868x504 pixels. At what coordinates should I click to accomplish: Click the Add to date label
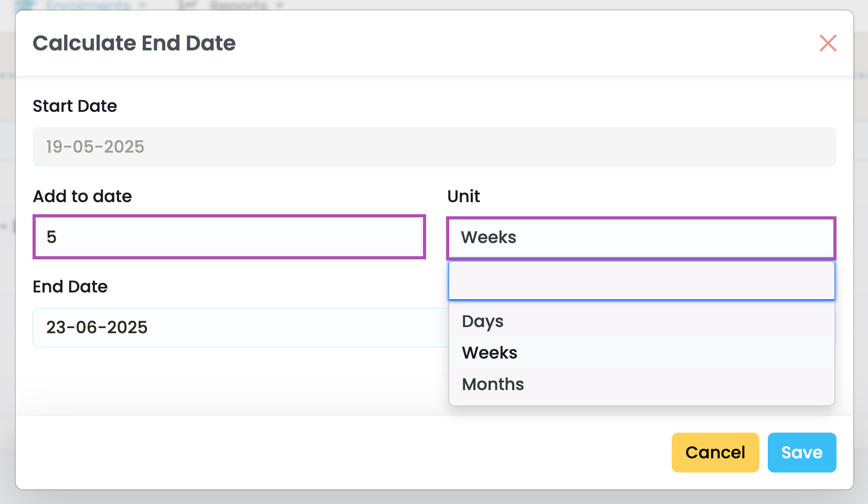tap(82, 196)
